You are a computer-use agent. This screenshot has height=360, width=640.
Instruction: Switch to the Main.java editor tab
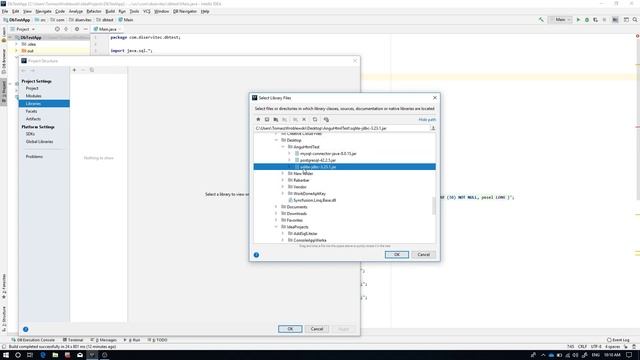pos(107,29)
